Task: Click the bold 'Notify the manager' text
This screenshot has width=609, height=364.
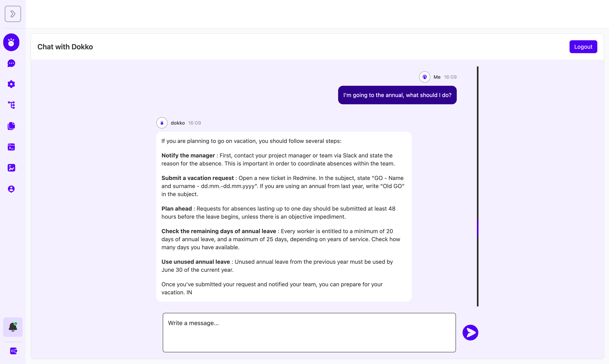Action: click(x=188, y=155)
